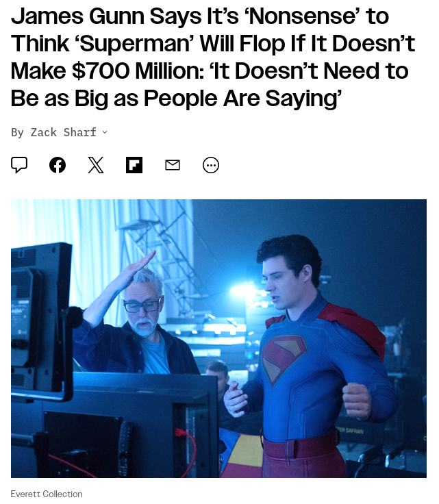Click the article headline about 'Superman'
This screenshot has width=439, height=504.
[213, 57]
